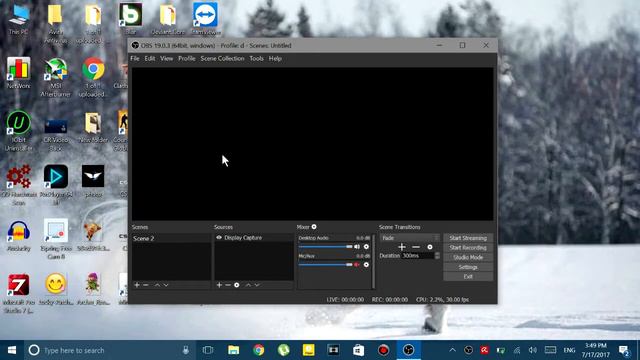Open the transition properties gear under Fade
Screen dimensions: 640x360
(x=430, y=247)
